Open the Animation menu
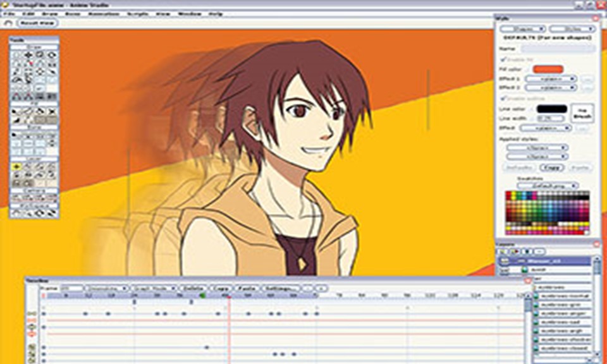 point(103,14)
